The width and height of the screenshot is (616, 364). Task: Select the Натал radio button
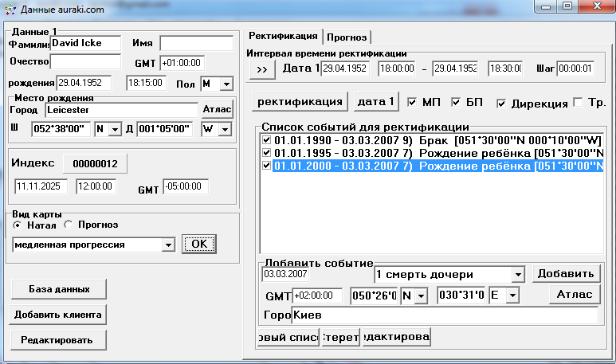[18, 225]
